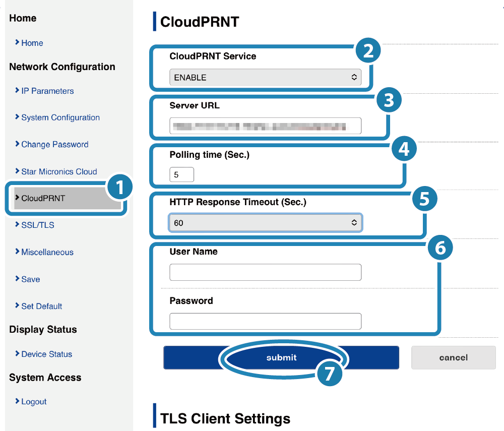Click the Server URL text field

pyautogui.click(x=265, y=126)
